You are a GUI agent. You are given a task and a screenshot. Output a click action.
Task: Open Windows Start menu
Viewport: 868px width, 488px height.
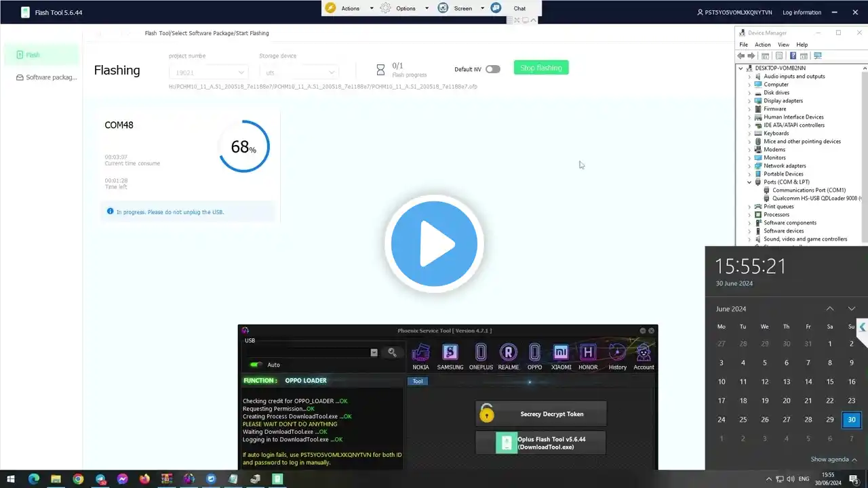click(x=11, y=479)
